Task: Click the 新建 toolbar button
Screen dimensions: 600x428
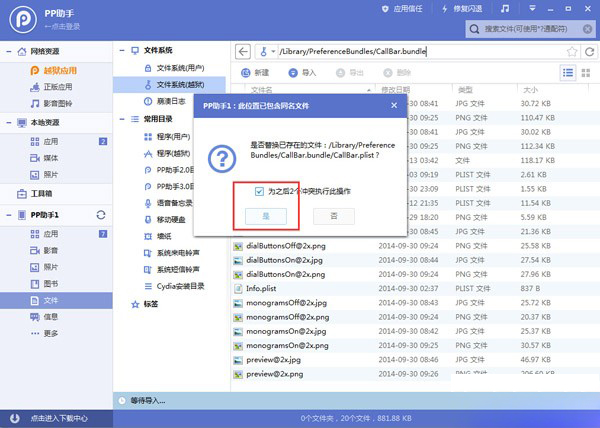Action: [255, 73]
